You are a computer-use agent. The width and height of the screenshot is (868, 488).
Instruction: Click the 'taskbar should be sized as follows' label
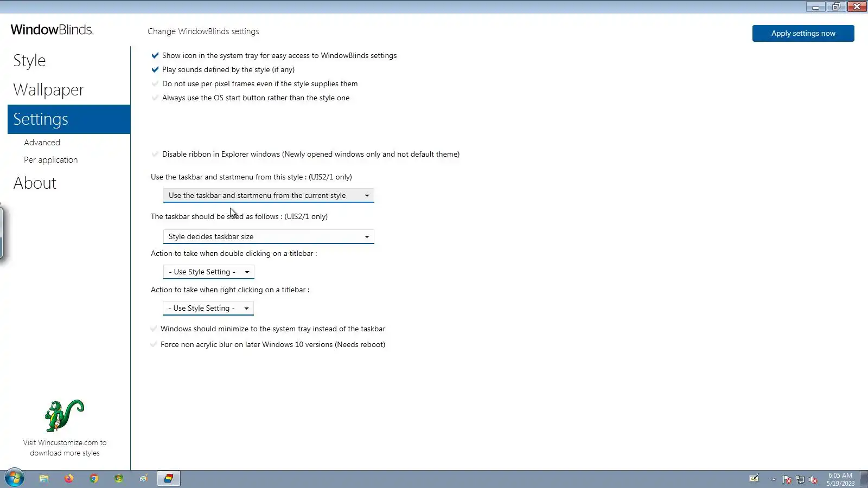coord(239,216)
